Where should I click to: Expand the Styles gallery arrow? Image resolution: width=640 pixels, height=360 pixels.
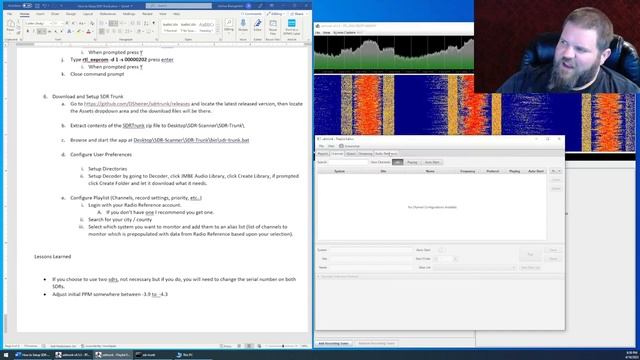[x=218, y=31]
